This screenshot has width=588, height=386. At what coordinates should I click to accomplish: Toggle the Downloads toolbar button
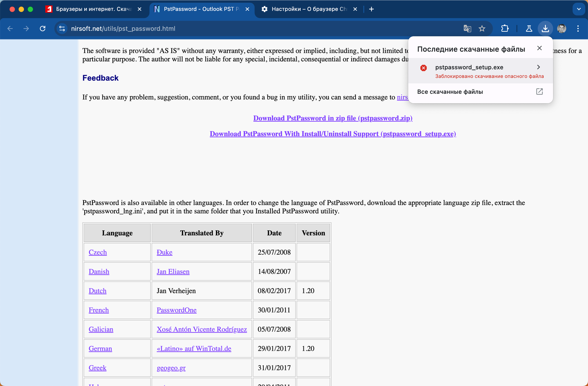[545, 29]
